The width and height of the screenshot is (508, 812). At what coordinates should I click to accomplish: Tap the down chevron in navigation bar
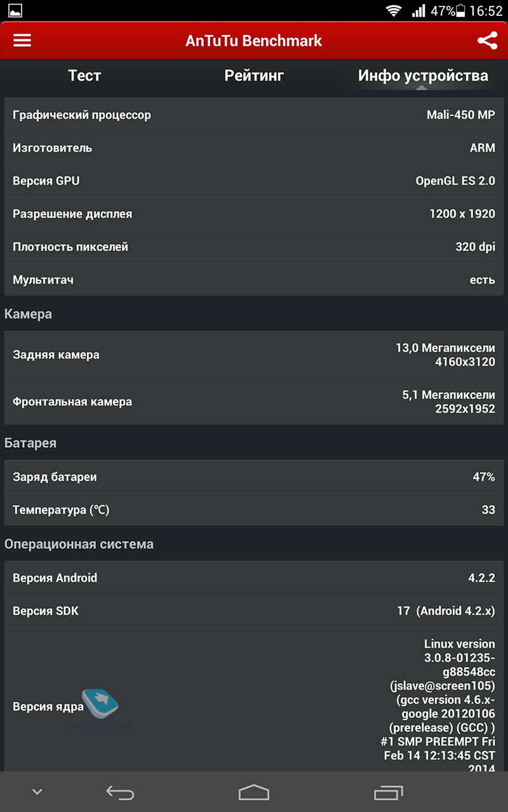click(x=37, y=792)
